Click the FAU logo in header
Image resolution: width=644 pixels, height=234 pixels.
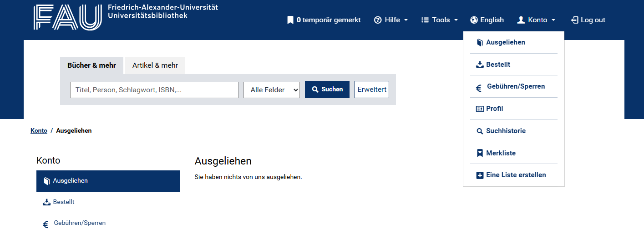pos(67,18)
